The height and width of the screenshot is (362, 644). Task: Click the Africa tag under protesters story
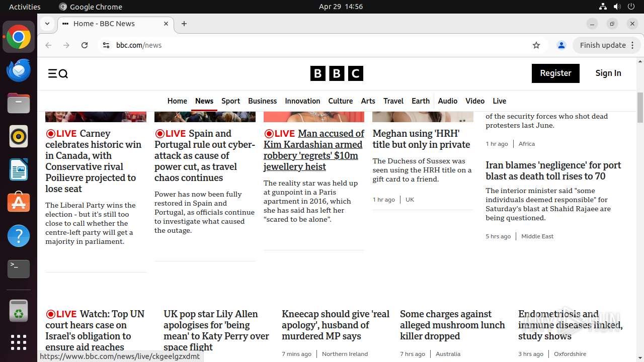click(527, 144)
